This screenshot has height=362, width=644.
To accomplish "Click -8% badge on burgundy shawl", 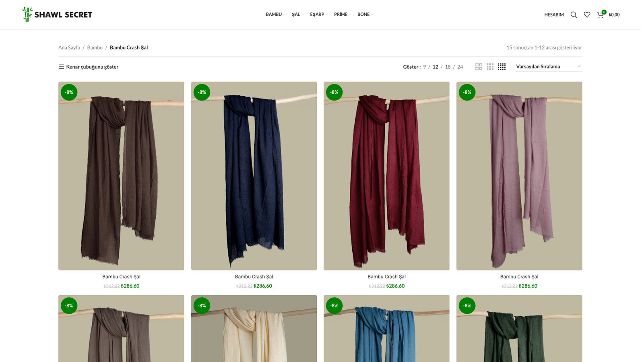I will [334, 92].
